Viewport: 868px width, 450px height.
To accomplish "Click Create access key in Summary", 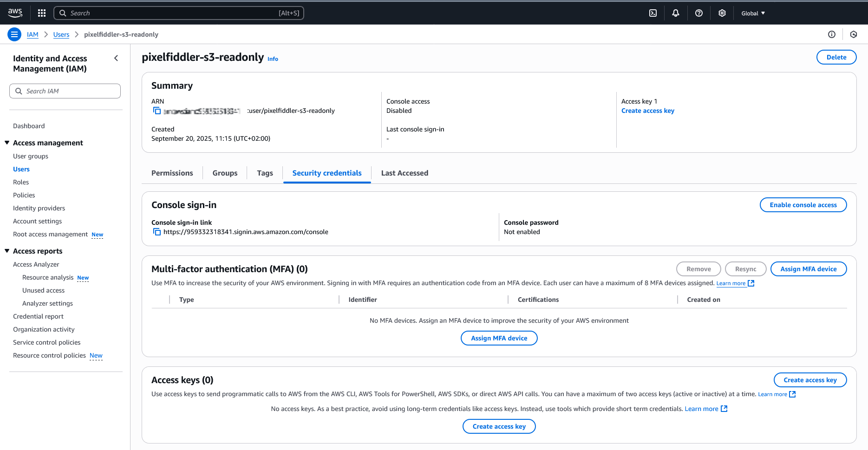I will pos(647,111).
